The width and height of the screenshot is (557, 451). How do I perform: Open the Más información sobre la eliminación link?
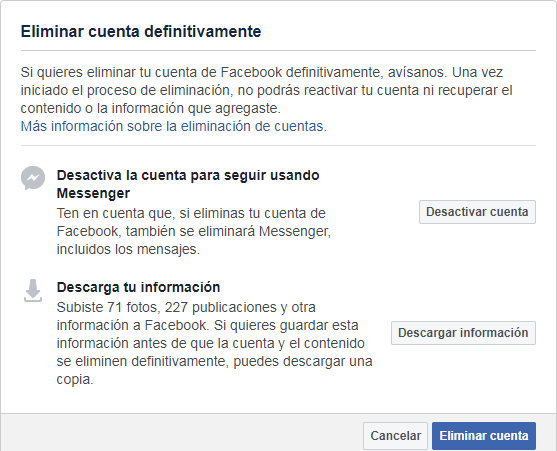pos(173,126)
